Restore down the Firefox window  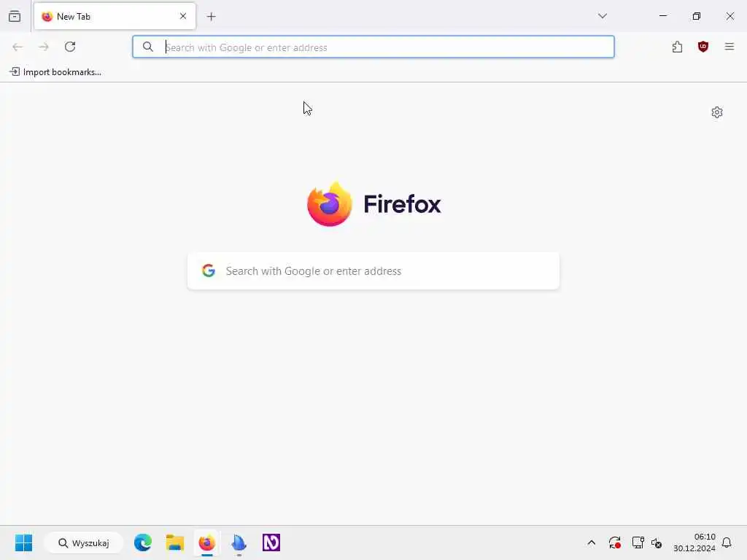click(696, 16)
